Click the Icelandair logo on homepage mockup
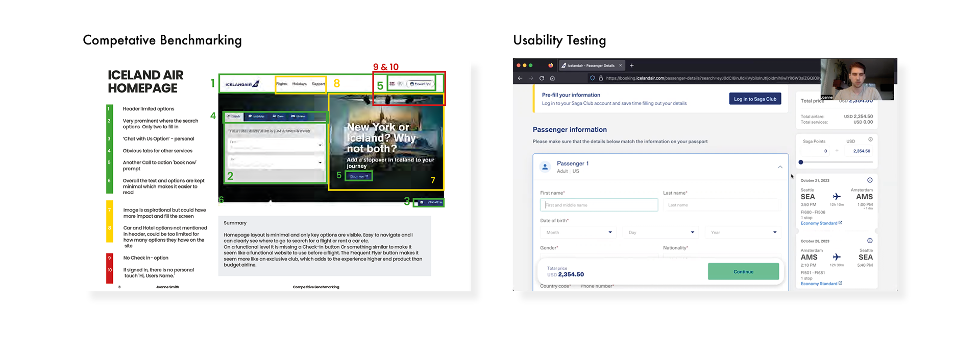Image resolution: width=980 pixels, height=350 pixels. pos(242,84)
